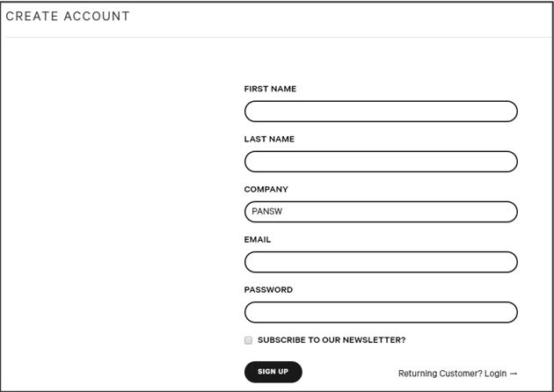Viewport: 554px width, 392px height.
Task: Click the COMPANY label text
Action: [x=266, y=189]
